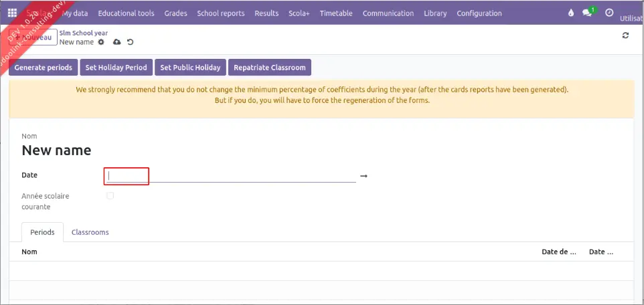Open the Configuration menu
The height and width of the screenshot is (305, 644).
(x=479, y=13)
